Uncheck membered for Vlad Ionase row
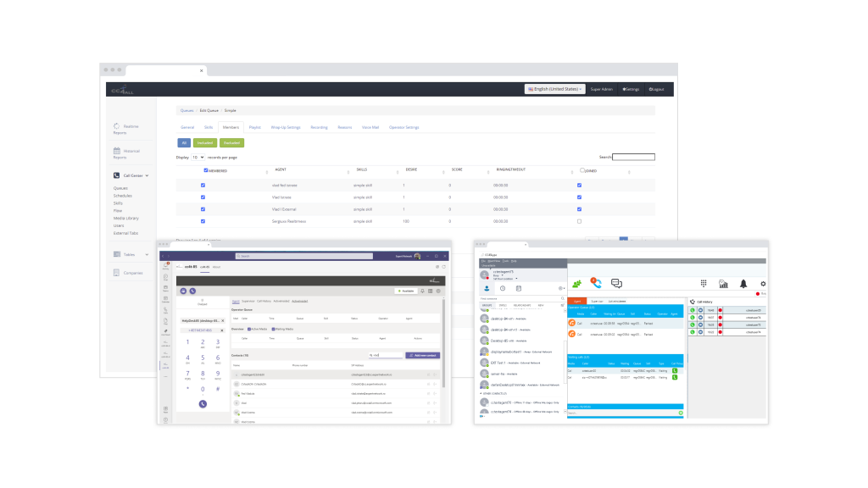 coord(203,197)
